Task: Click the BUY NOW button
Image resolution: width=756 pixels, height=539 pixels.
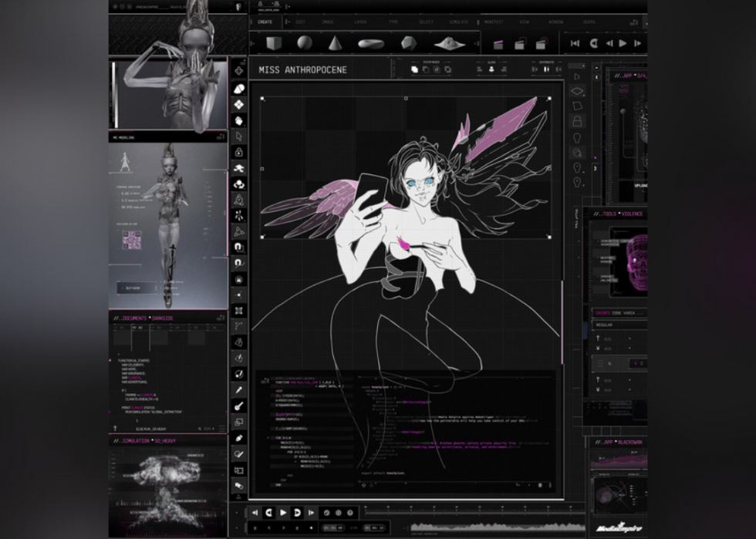Action: point(136,288)
